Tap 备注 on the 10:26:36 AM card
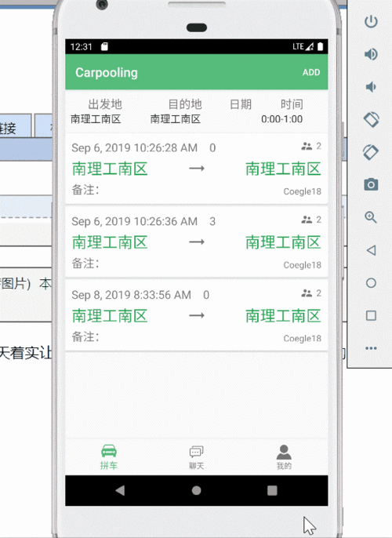This screenshot has height=538, width=392. coord(85,264)
